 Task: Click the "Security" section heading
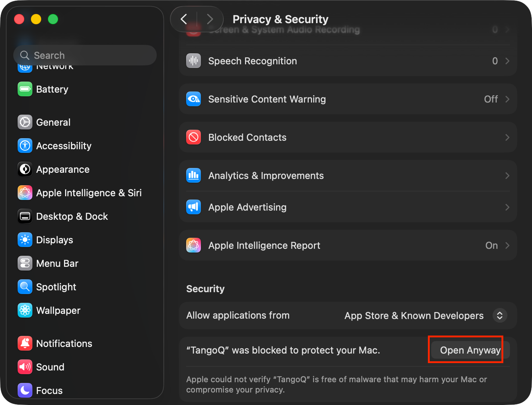tap(205, 289)
